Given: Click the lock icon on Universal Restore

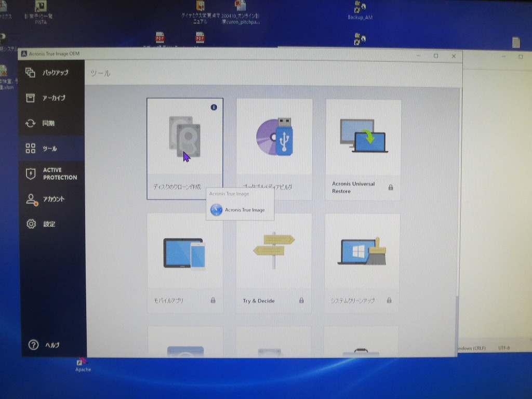Looking at the screenshot, I should click(x=391, y=187).
